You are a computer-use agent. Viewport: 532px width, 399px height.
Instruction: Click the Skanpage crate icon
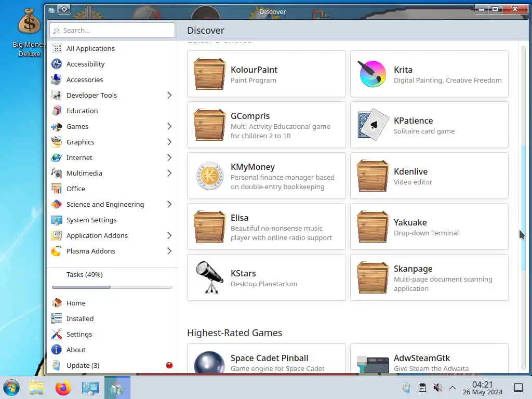coord(373,277)
